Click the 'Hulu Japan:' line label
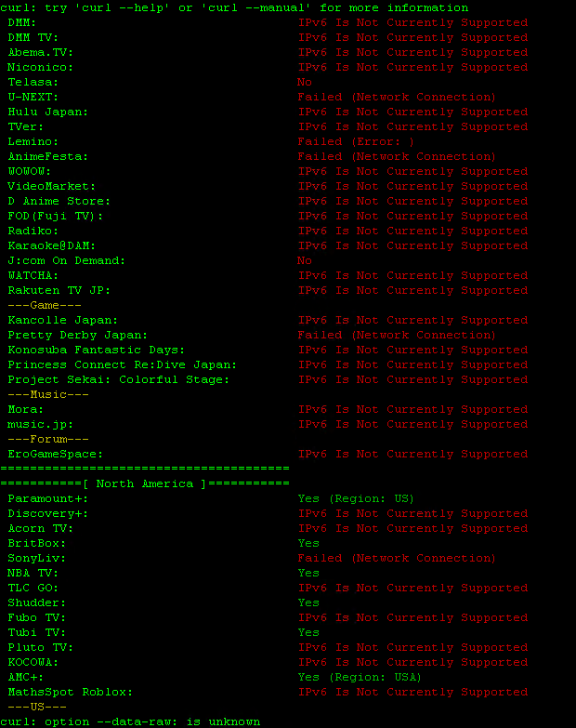The image size is (576, 728). (47, 112)
